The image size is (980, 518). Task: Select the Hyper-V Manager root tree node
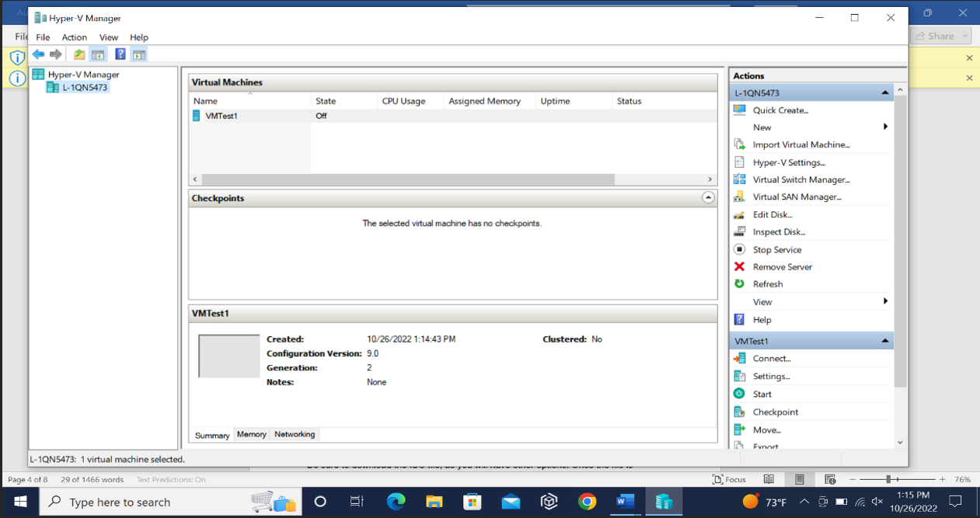[82, 75]
